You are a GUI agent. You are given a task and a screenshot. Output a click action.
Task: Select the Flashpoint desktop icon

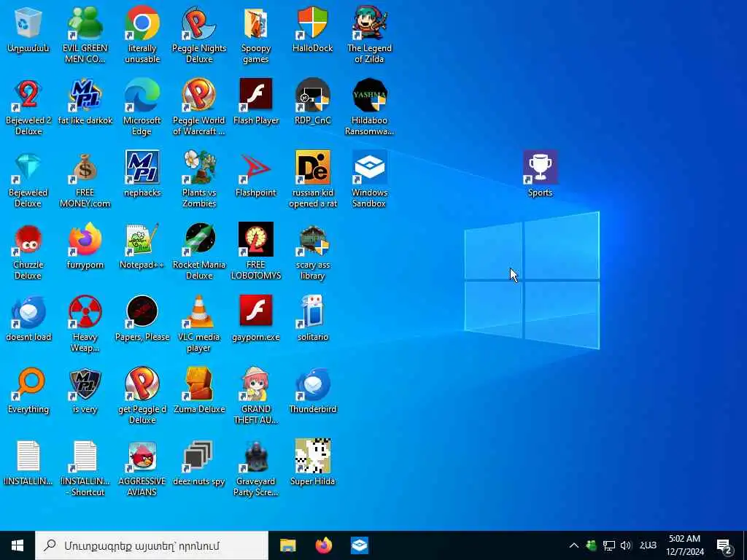[256, 174]
